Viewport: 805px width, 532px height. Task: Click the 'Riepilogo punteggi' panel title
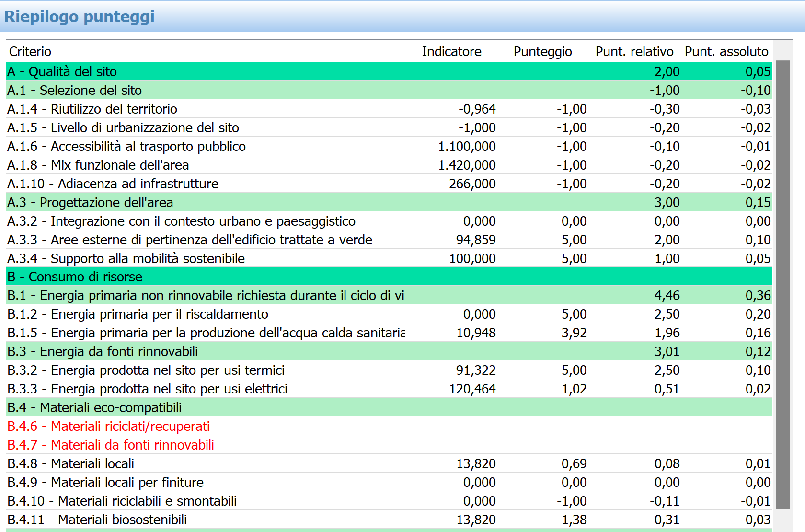tap(80, 16)
